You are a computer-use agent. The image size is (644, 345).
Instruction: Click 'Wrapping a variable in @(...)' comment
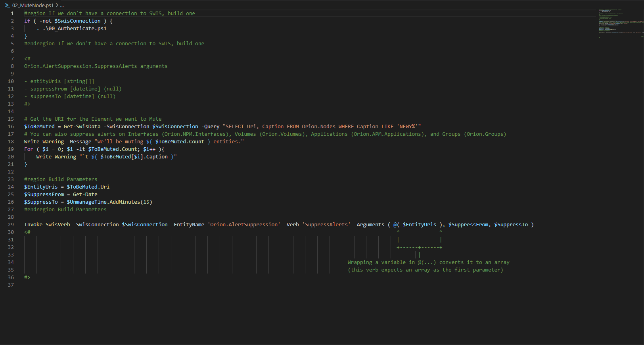pyautogui.click(x=429, y=262)
